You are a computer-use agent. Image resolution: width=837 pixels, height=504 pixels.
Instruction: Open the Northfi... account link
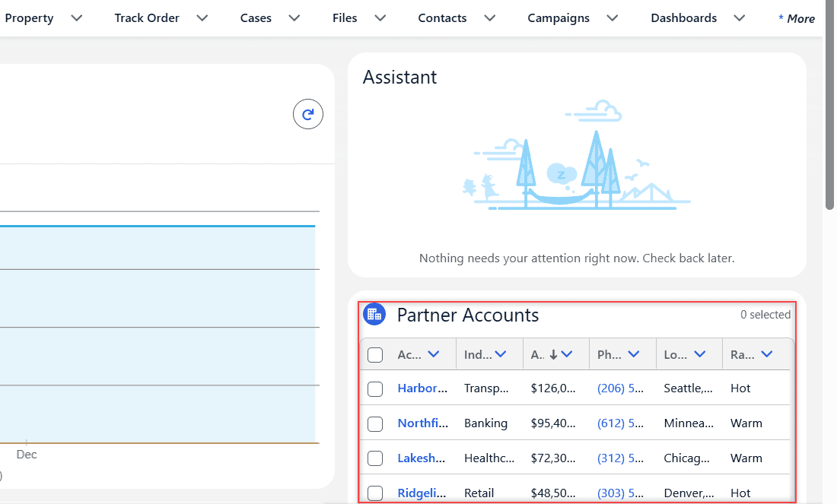pyautogui.click(x=423, y=423)
